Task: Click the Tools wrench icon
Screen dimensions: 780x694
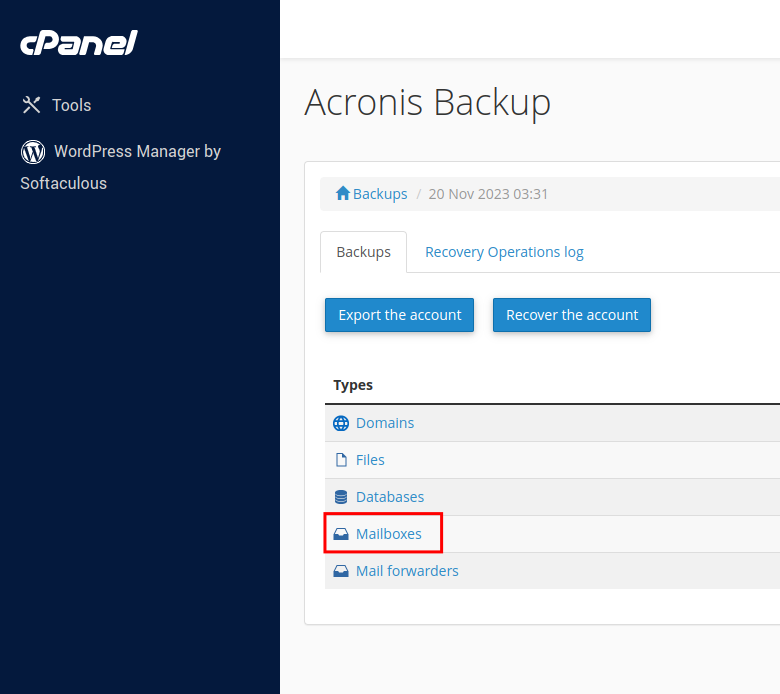Action: [31, 105]
